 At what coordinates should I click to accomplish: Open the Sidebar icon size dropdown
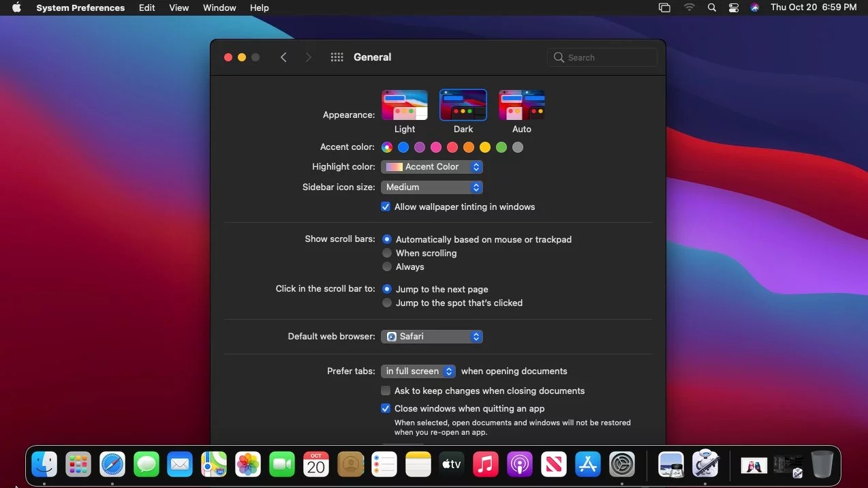pyautogui.click(x=431, y=187)
